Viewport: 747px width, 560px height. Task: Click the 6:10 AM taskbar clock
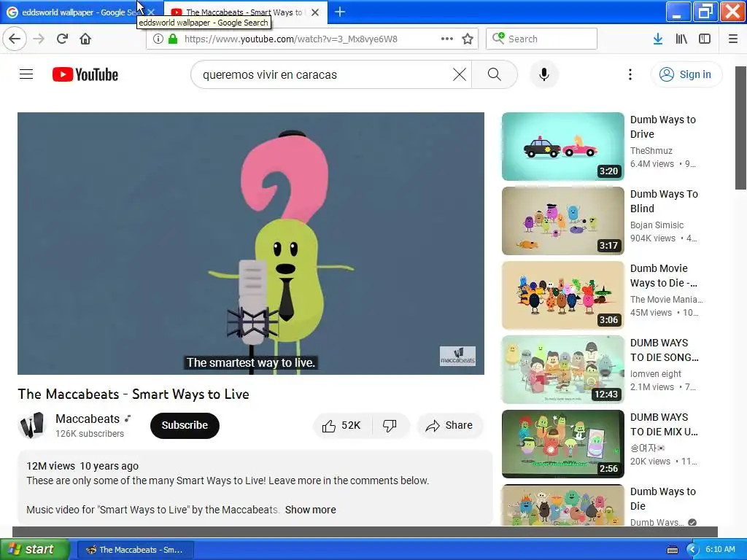click(x=720, y=549)
